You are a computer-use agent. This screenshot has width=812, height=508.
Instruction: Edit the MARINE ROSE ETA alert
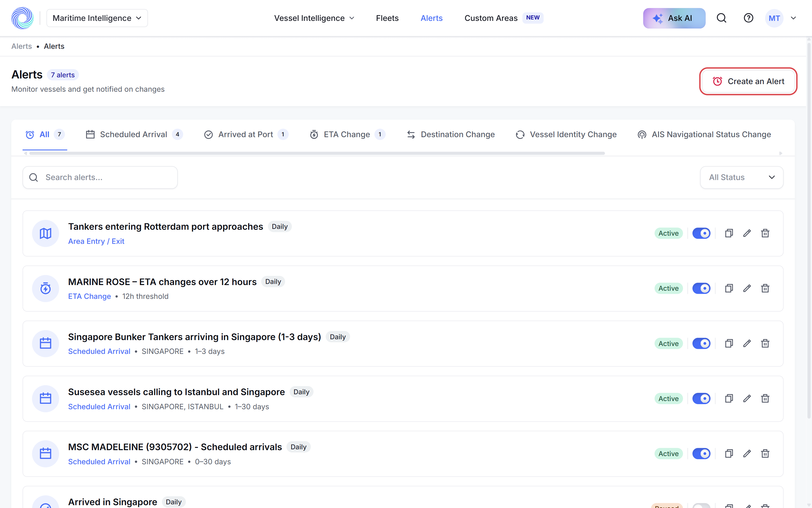pyautogui.click(x=747, y=288)
